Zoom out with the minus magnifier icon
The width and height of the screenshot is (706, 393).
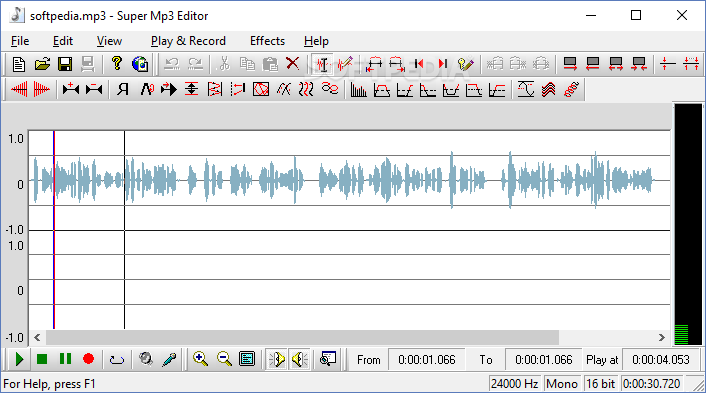224,359
